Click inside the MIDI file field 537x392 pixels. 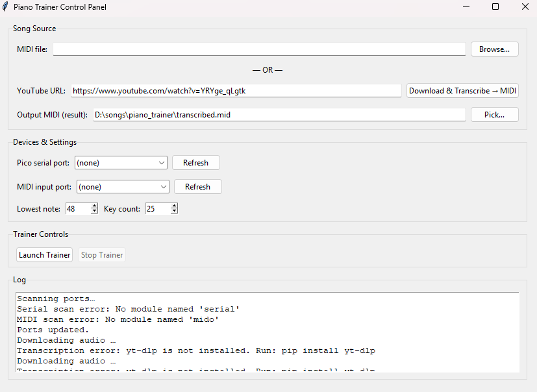[260, 49]
